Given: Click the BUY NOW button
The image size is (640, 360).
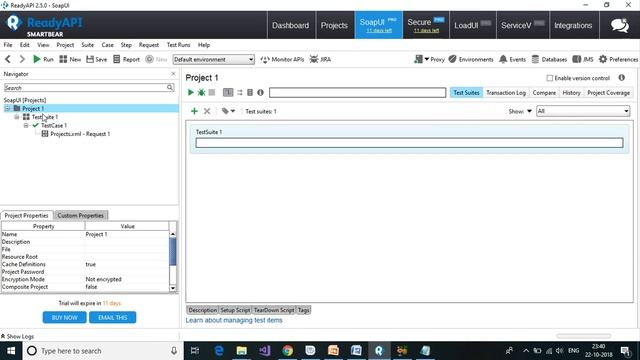Looking at the screenshot, I should tap(64, 317).
